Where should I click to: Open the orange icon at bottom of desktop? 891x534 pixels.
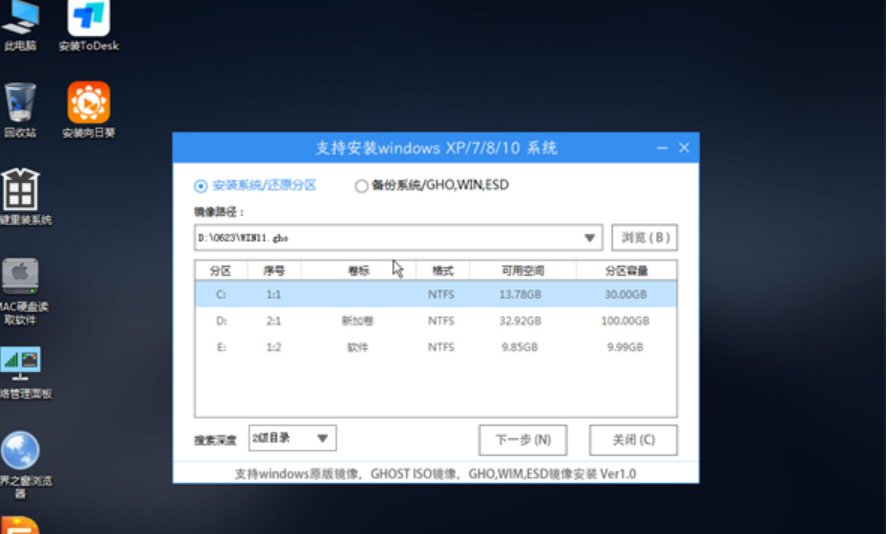[x=20, y=525]
